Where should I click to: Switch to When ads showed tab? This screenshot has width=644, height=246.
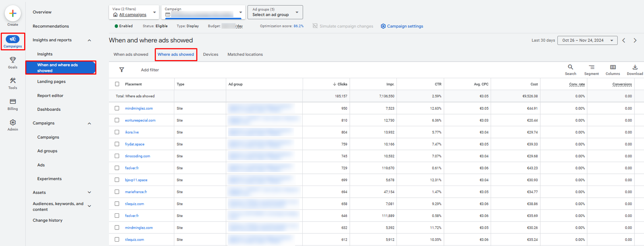(131, 54)
